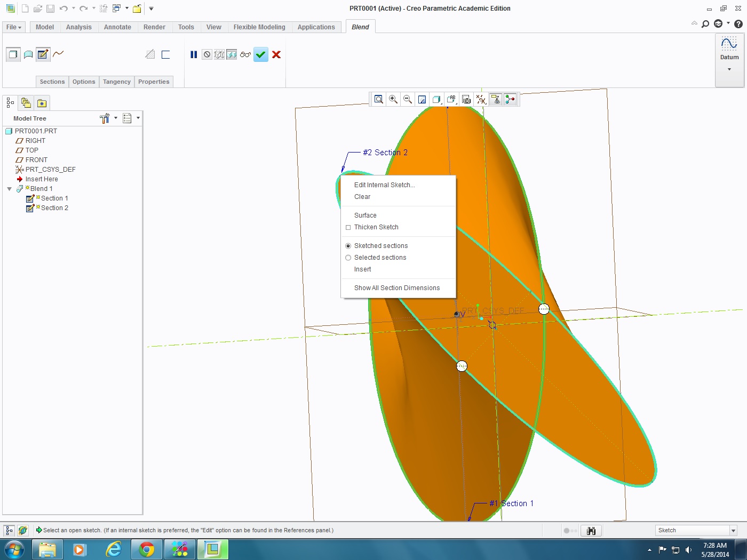Image resolution: width=747 pixels, height=560 pixels.
Task: Select the Selected sections radio button
Action: tap(348, 258)
